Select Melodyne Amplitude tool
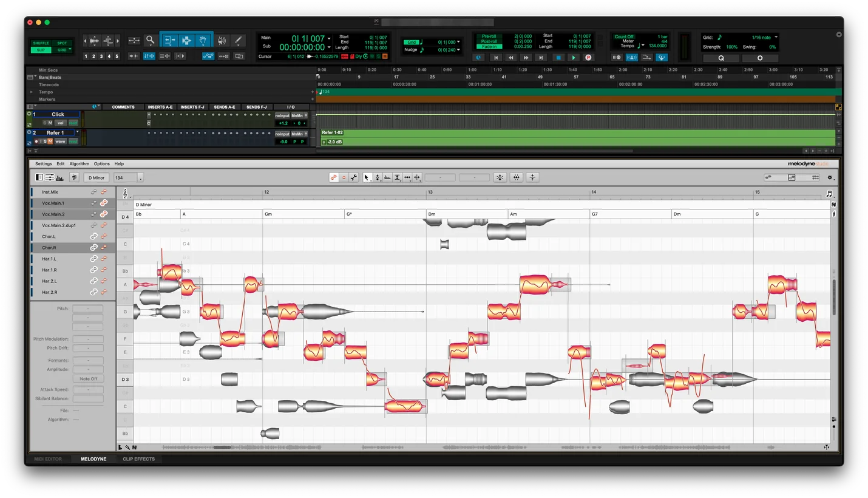This screenshot has height=498, width=868. [x=397, y=177]
